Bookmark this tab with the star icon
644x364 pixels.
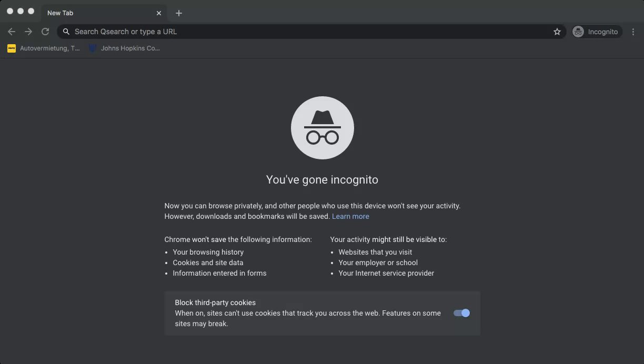click(557, 32)
